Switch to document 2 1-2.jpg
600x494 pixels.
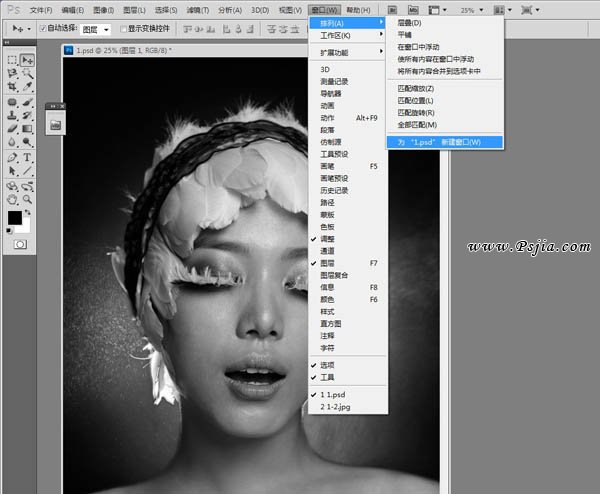336,408
